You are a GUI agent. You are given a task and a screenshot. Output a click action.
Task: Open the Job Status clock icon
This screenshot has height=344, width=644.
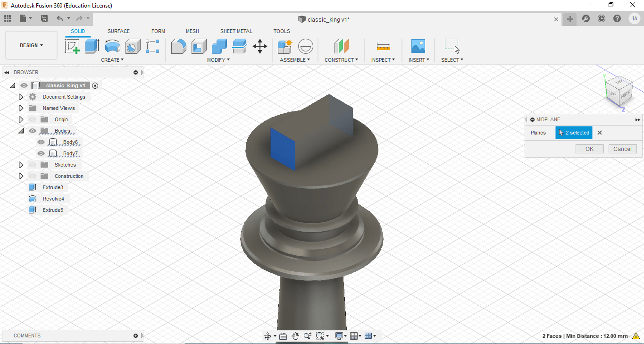[x=602, y=18]
